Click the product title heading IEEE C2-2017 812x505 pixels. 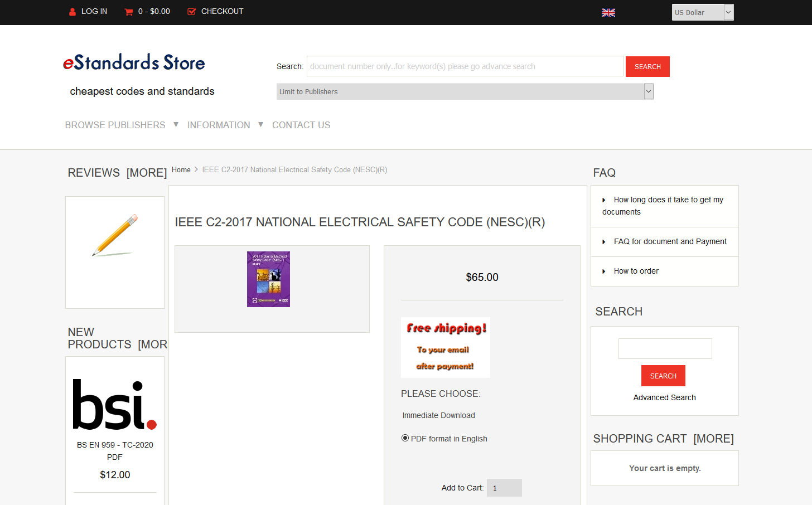(x=360, y=222)
